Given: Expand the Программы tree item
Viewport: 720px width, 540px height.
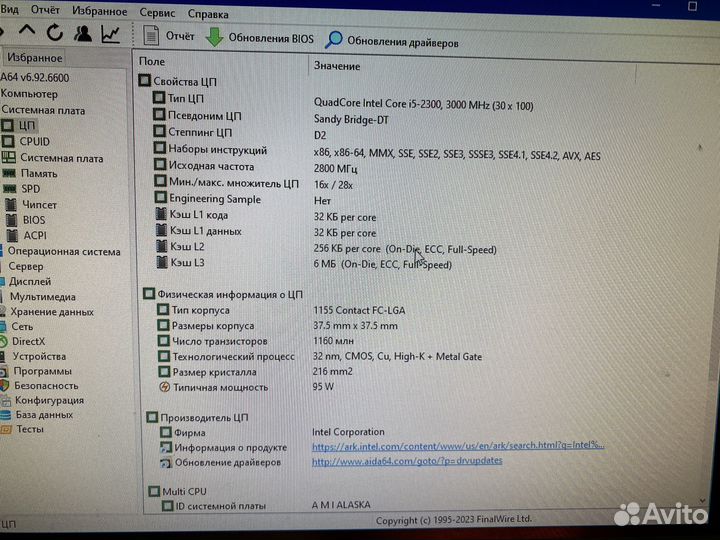Looking at the screenshot, I should (42, 371).
